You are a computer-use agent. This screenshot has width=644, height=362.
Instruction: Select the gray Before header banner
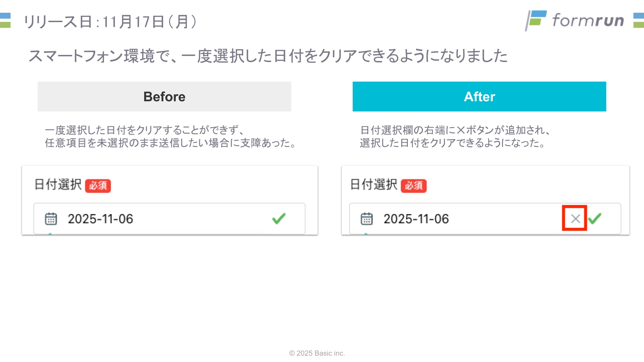pyautogui.click(x=164, y=97)
